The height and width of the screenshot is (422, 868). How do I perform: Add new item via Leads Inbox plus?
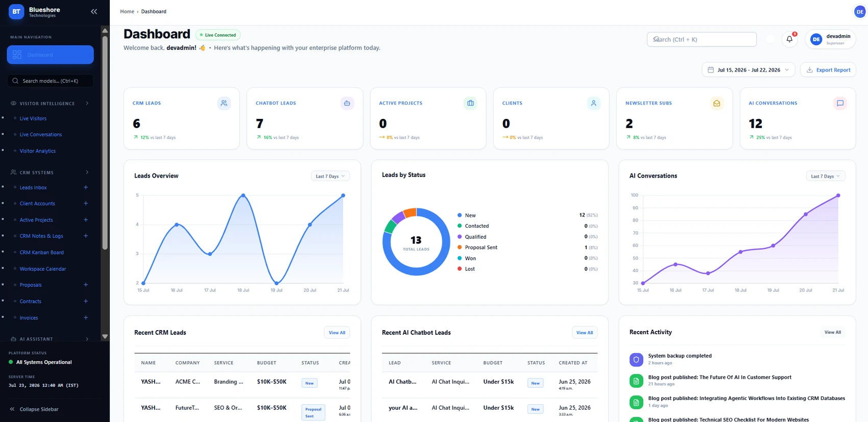(x=86, y=187)
